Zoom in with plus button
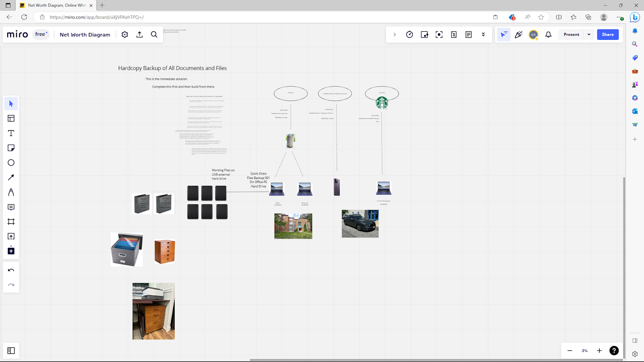This screenshot has width=644, height=362. click(x=599, y=351)
